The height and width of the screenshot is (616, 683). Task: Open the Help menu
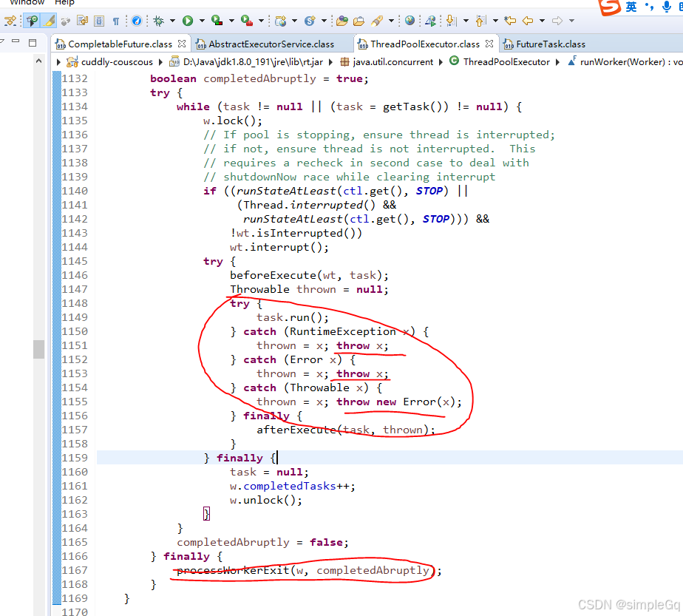point(64,3)
